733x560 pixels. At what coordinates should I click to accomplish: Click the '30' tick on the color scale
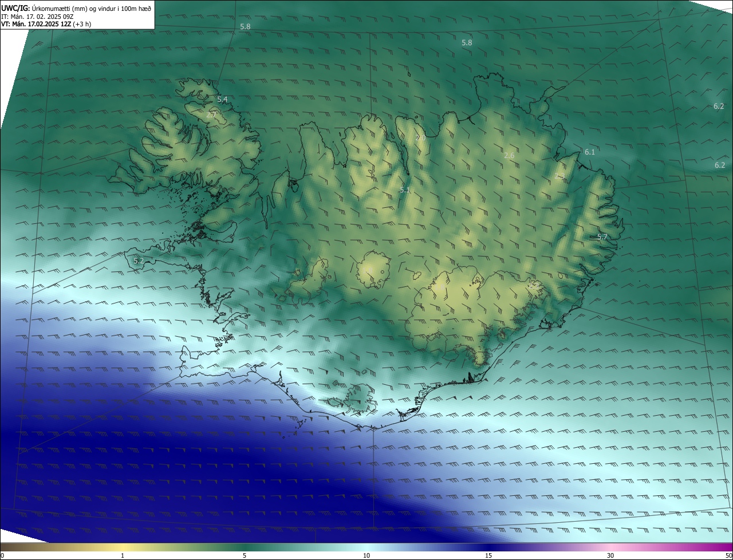tap(610, 555)
